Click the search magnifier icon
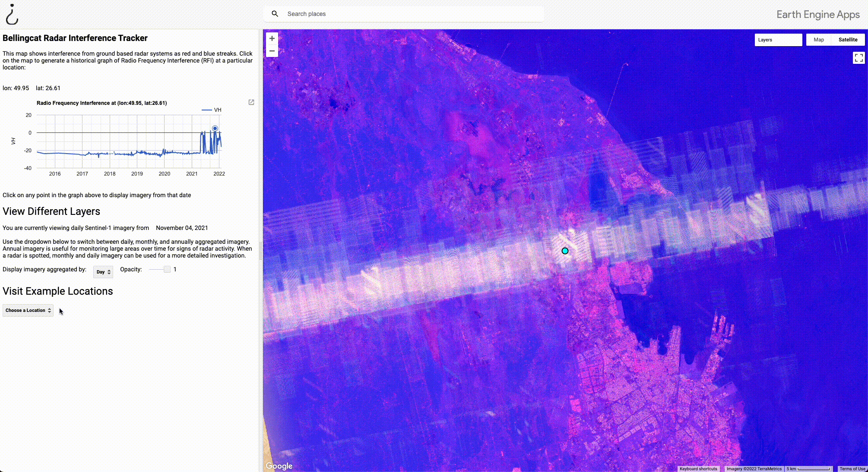Image resolution: width=868 pixels, height=472 pixels. [275, 14]
